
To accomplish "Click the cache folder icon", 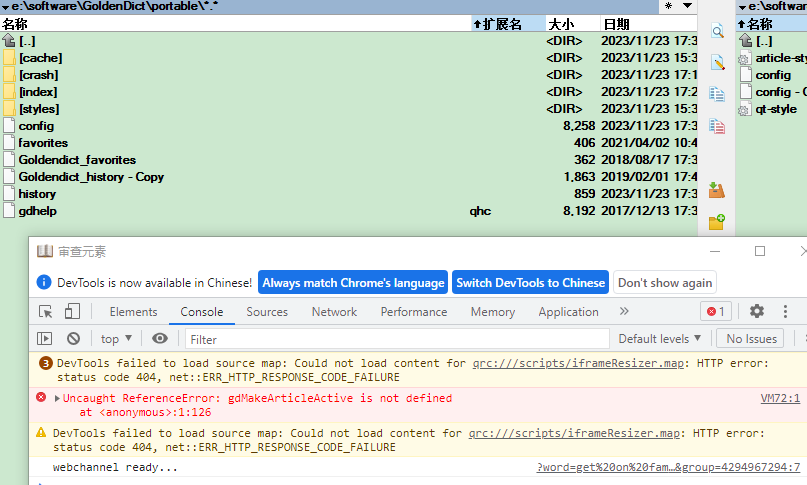I will 9,58.
